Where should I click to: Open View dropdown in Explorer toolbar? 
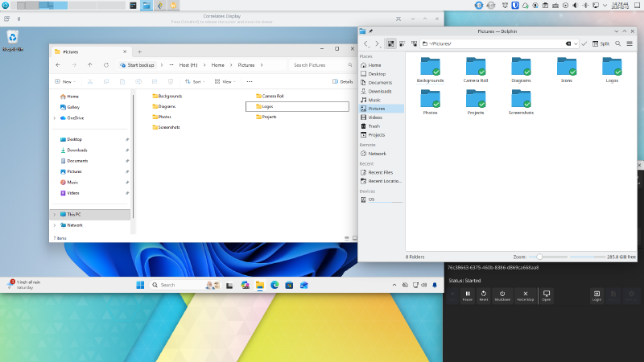225,82
